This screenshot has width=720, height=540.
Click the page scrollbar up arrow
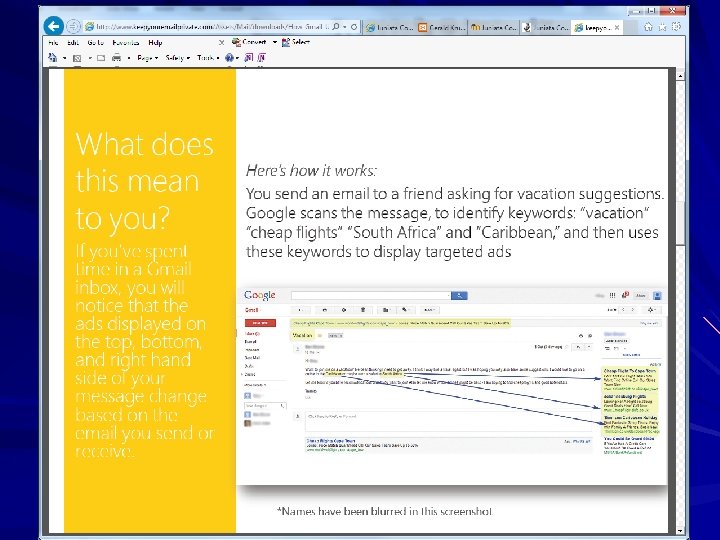coord(681,75)
